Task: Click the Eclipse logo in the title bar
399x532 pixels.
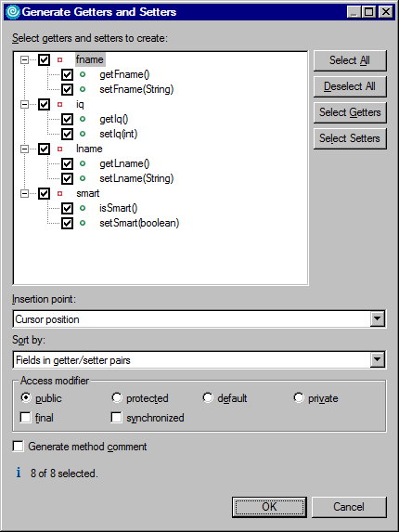Action: (x=13, y=12)
